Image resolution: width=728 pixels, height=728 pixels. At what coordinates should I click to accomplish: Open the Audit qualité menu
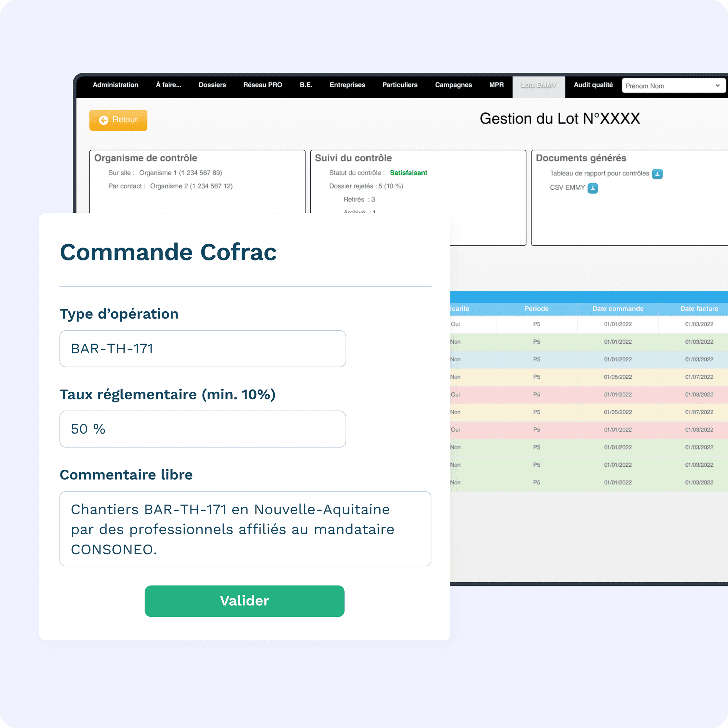click(593, 85)
